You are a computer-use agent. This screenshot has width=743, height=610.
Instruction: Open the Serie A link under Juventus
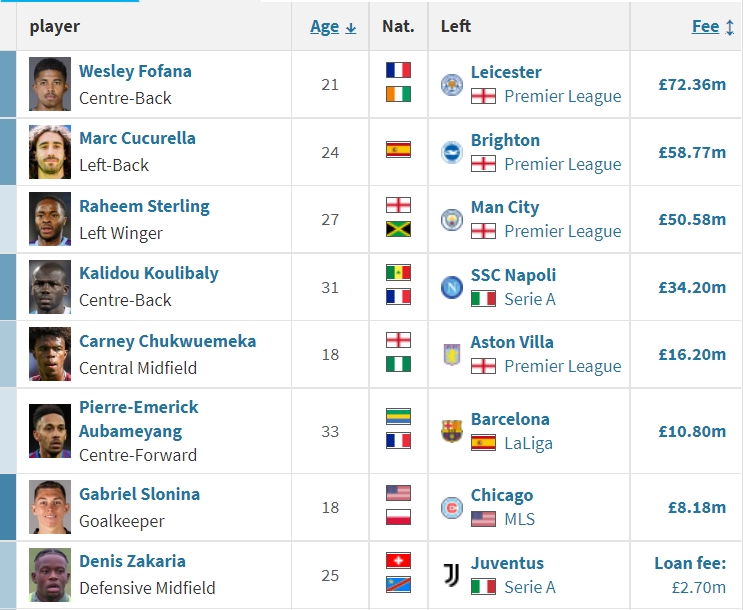tap(530, 587)
